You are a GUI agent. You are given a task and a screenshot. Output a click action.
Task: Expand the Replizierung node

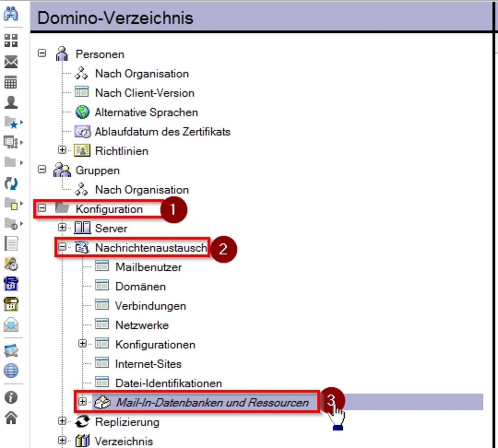(62, 421)
